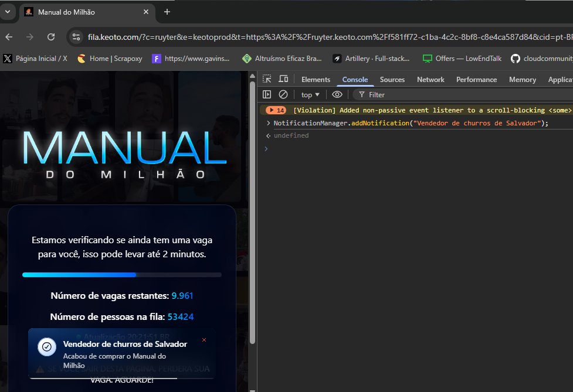The image size is (573, 392).
Task: Click the Acabou de comprar notification text
Action: pyautogui.click(x=114, y=360)
